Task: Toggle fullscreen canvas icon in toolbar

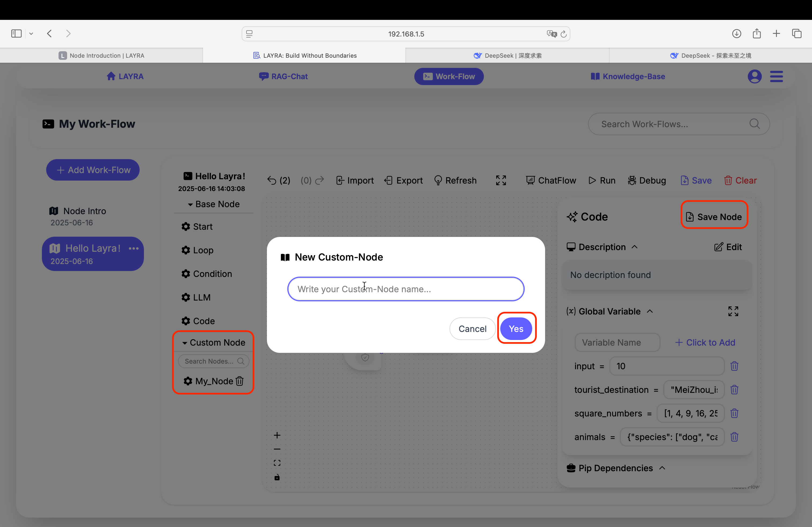Action: click(x=501, y=180)
